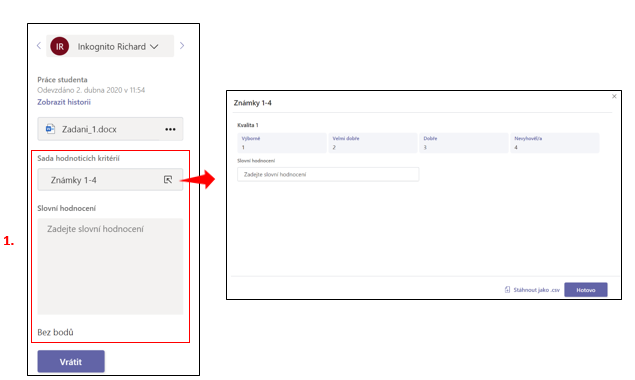
Task: Click the Zadejte slovní hodnocení feedback box in side panel
Action: [110, 266]
